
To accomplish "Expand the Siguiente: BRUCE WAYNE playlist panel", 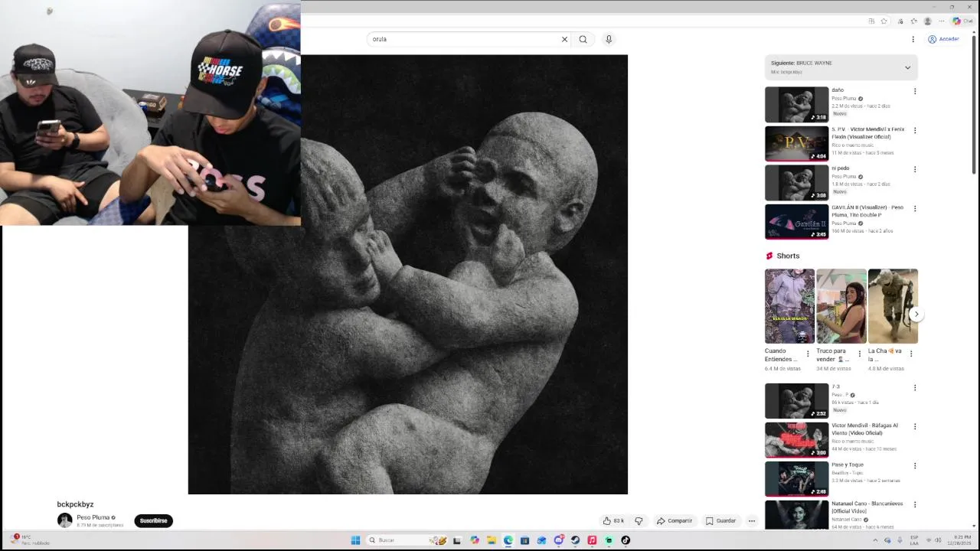I will click(907, 67).
